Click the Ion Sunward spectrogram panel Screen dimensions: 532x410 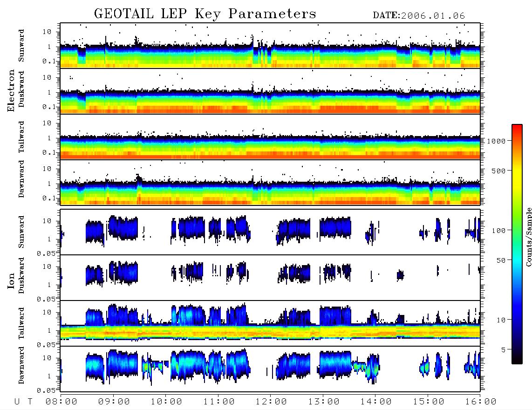click(270, 232)
